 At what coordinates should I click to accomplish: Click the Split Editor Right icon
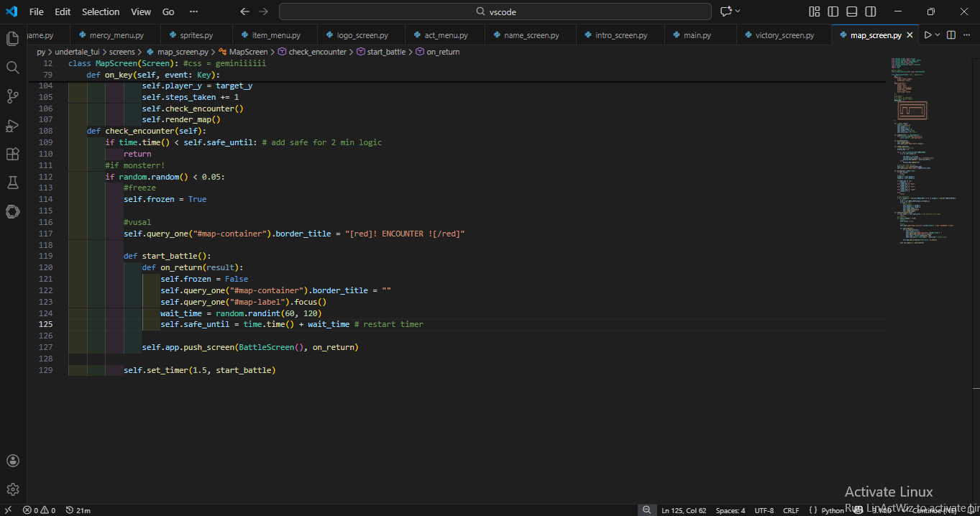[951, 35]
